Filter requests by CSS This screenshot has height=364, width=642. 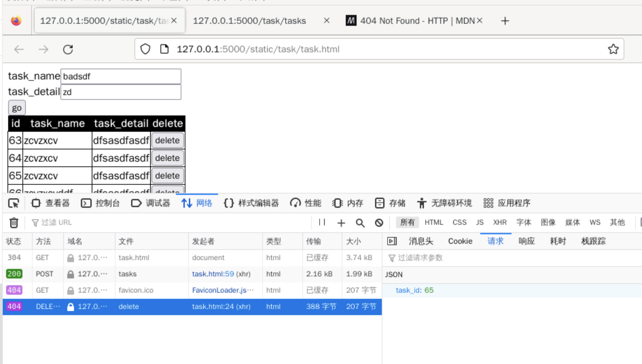click(460, 222)
